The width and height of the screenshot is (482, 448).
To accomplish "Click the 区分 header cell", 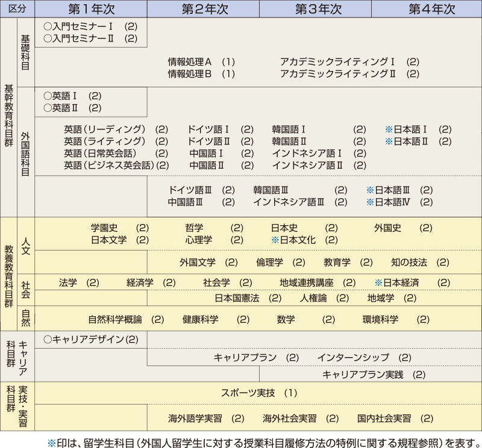I will [x=17, y=9].
